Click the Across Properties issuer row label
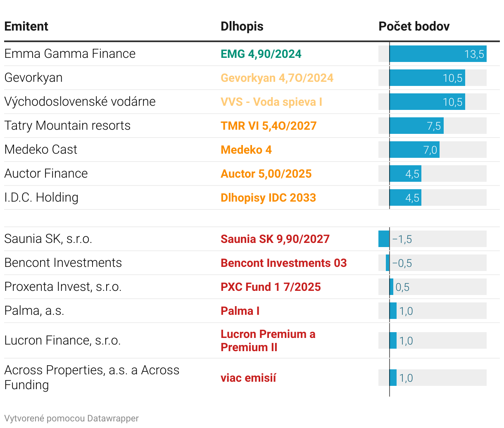The height and width of the screenshot is (428, 504). [92, 377]
